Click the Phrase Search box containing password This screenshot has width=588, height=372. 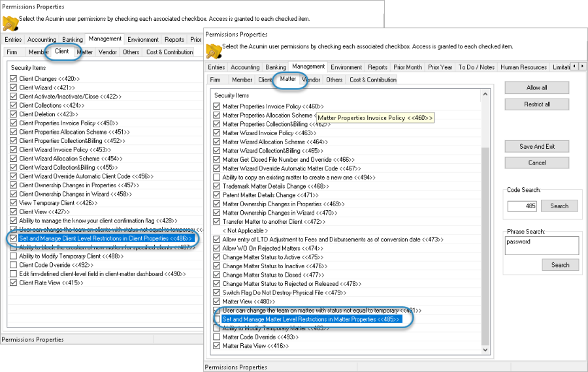coord(542,245)
